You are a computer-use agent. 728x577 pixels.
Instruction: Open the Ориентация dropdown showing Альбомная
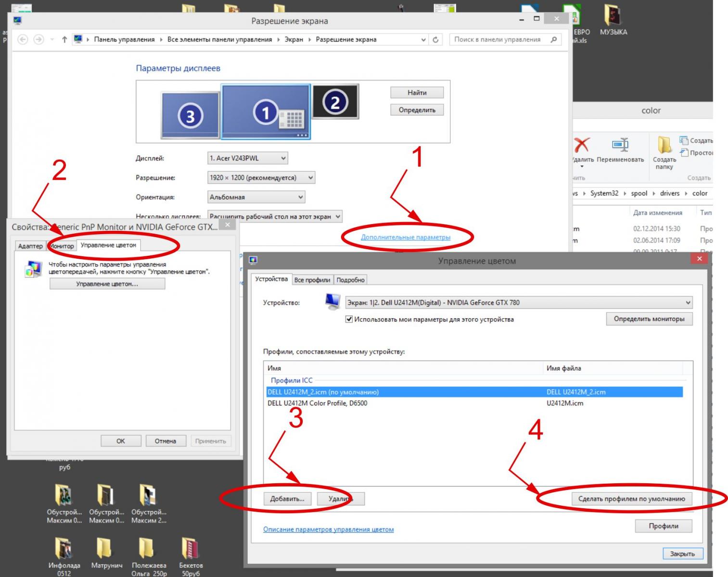pyautogui.click(x=256, y=197)
